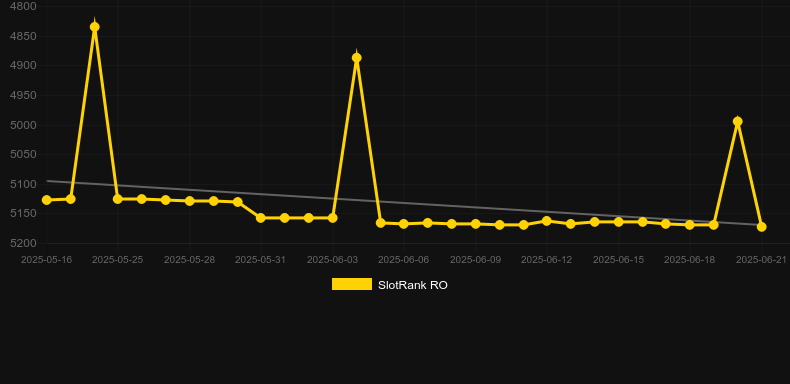Screen dimensions: 790x384
Task: Click the data point above 2025-05-31
Action: point(261,218)
